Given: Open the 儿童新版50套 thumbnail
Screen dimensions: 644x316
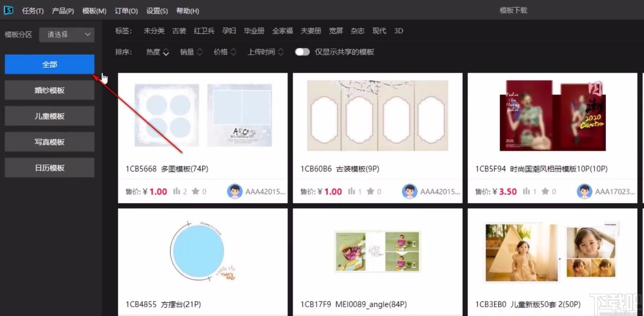Looking at the screenshot, I should [553, 252].
